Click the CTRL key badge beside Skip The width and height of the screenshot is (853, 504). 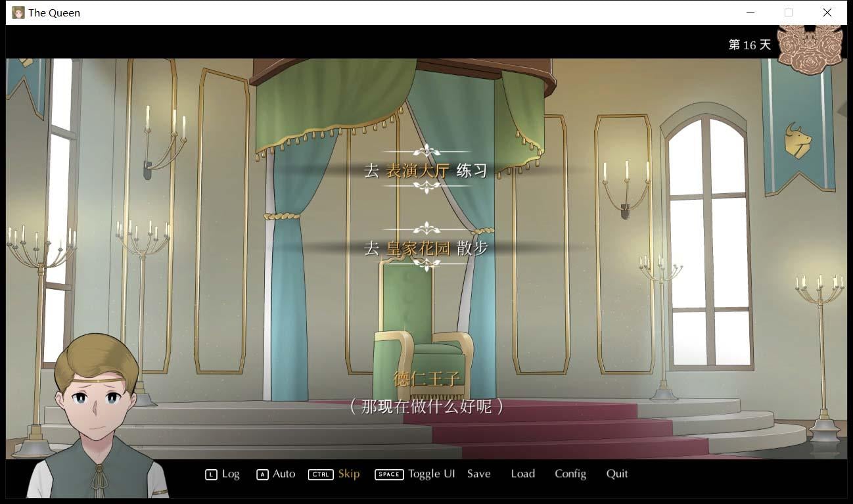tap(321, 474)
